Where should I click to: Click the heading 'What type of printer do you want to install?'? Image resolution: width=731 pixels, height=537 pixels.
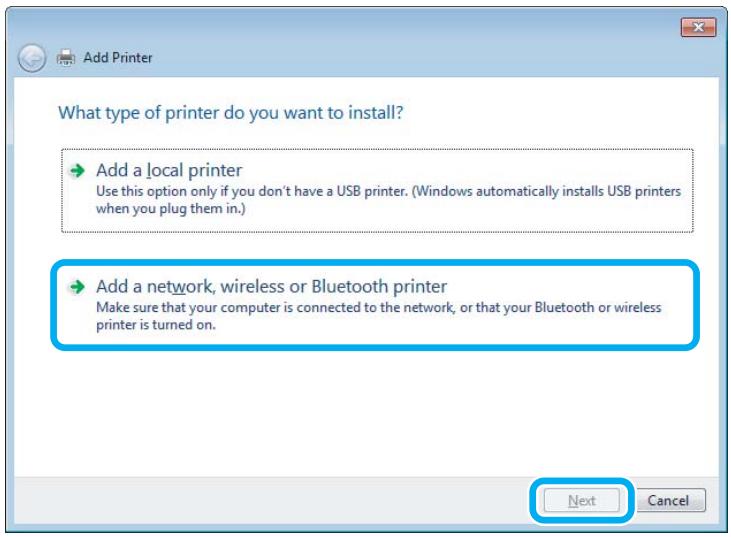point(231,113)
